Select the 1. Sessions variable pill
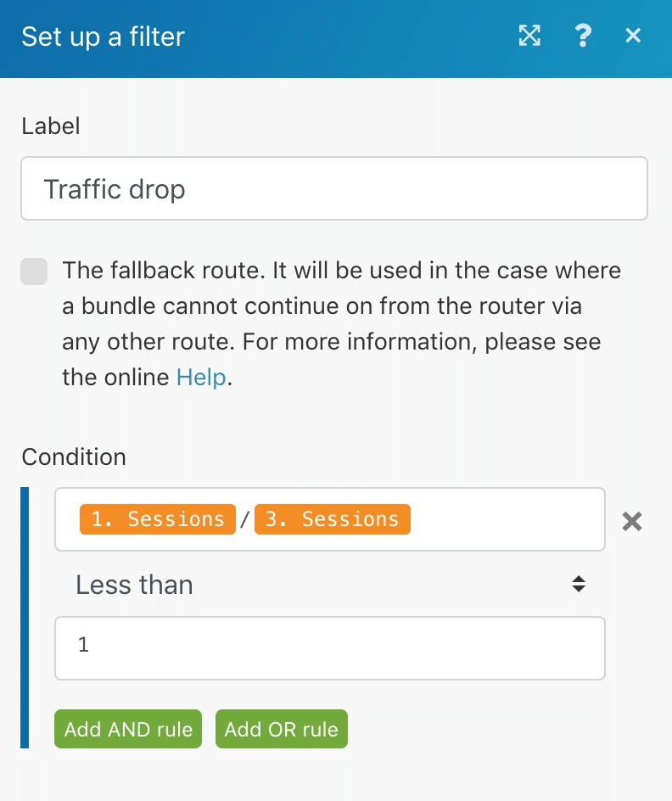Viewport: 672px width, 801px height. click(x=158, y=519)
